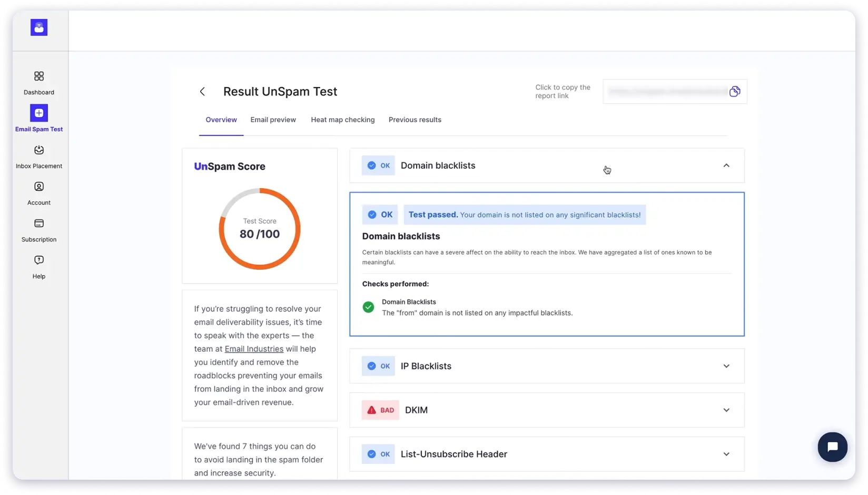
Task: Open the Previous results tab
Action: point(415,120)
